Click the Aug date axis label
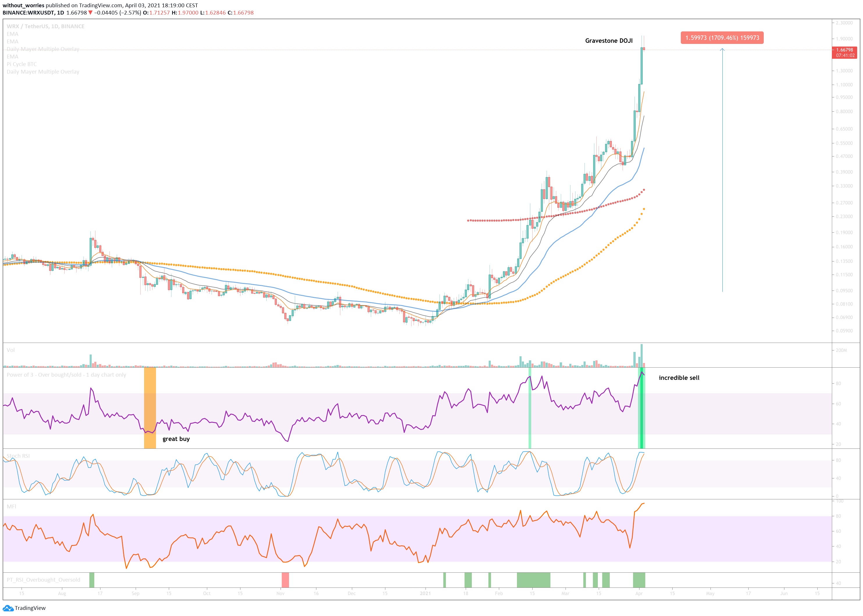The image size is (863, 616). pyautogui.click(x=62, y=593)
